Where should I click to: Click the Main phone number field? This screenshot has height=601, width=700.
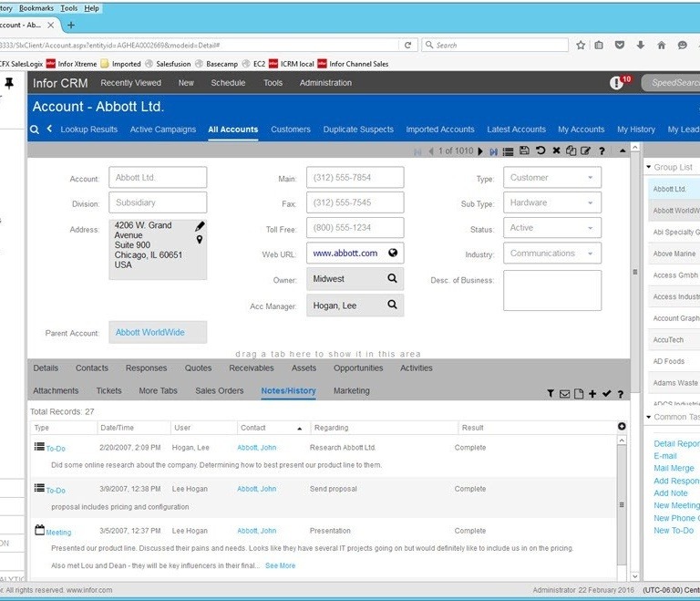point(355,178)
